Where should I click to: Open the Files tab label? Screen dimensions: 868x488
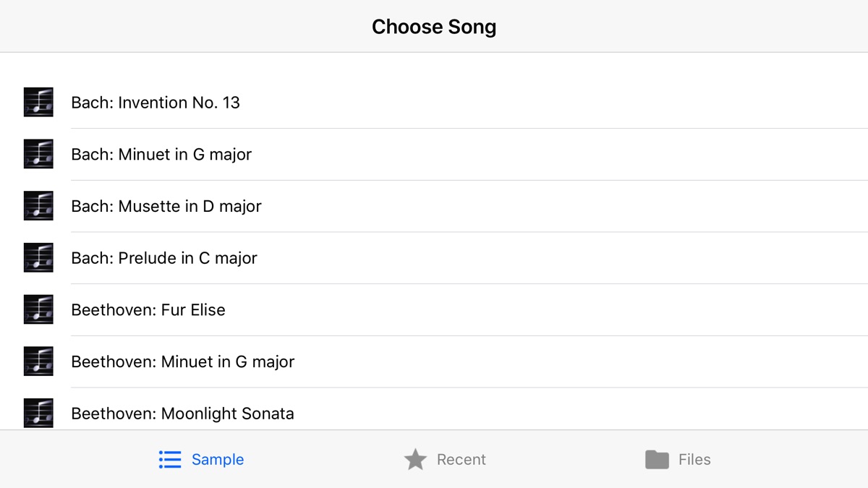click(694, 460)
